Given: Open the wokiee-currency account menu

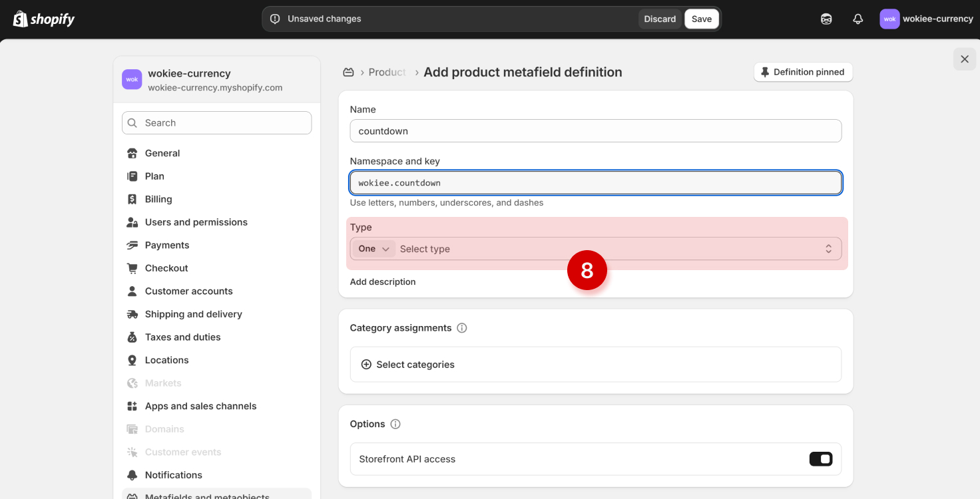Looking at the screenshot, I should pyautogui.click(x=926, y=19).
